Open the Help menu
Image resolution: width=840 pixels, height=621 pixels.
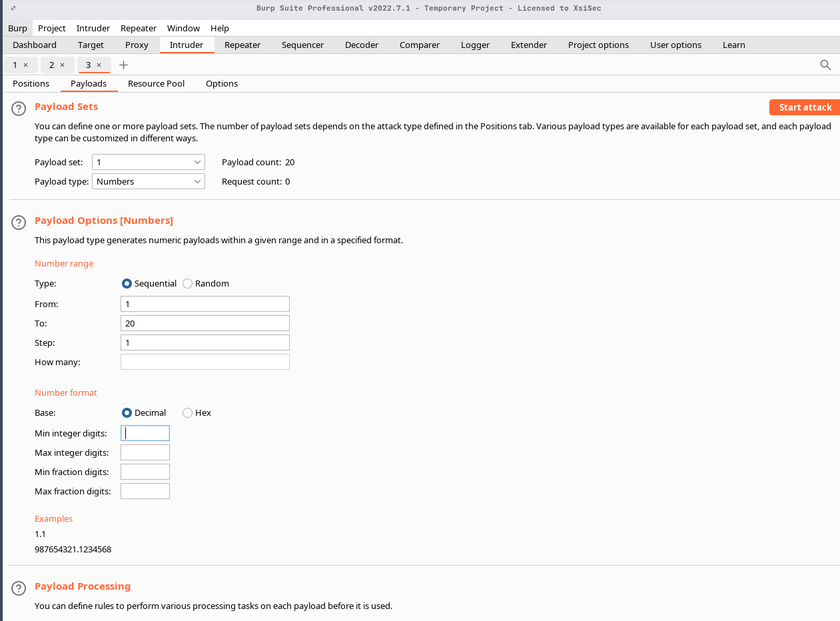220,28
